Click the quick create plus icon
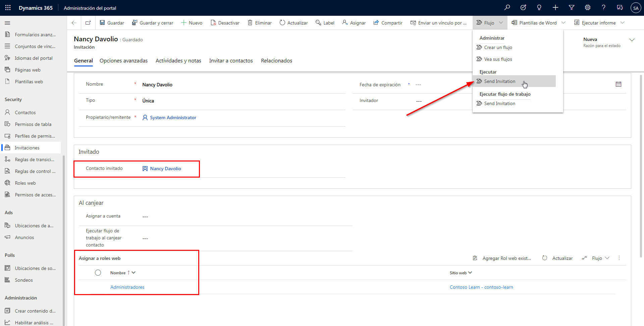Screen dimensions: 644x326 click(x=555, y=8)
